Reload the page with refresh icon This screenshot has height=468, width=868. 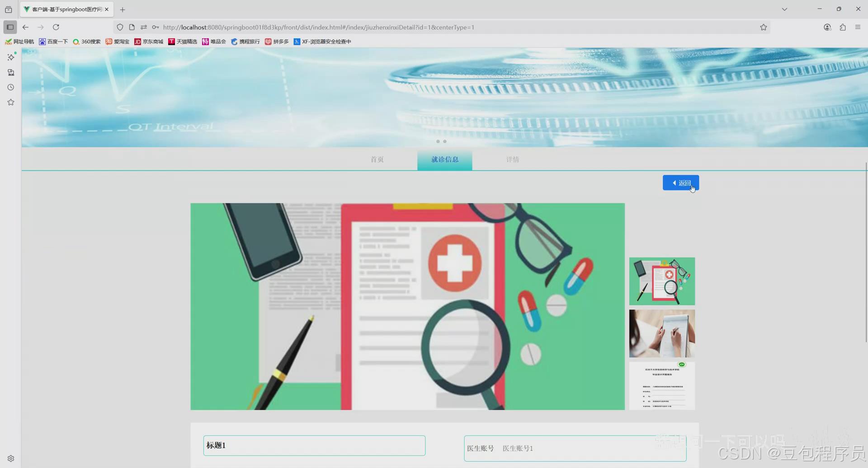click(x=56, y=27)
